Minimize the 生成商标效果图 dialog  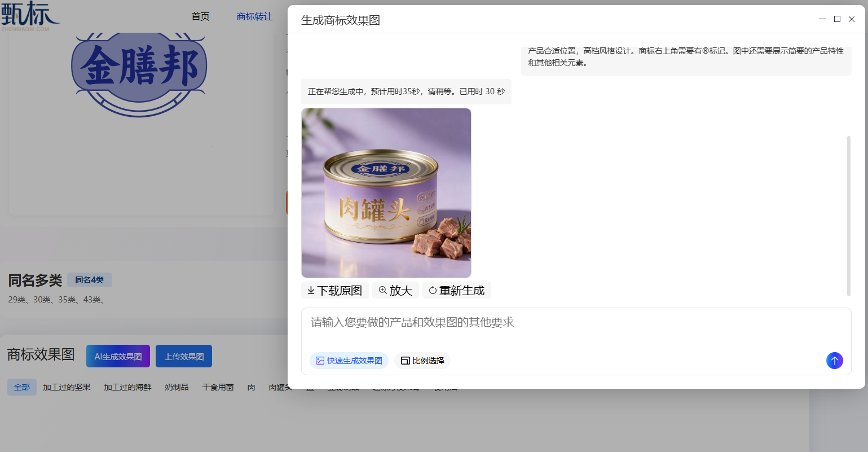tap(822, 19)
